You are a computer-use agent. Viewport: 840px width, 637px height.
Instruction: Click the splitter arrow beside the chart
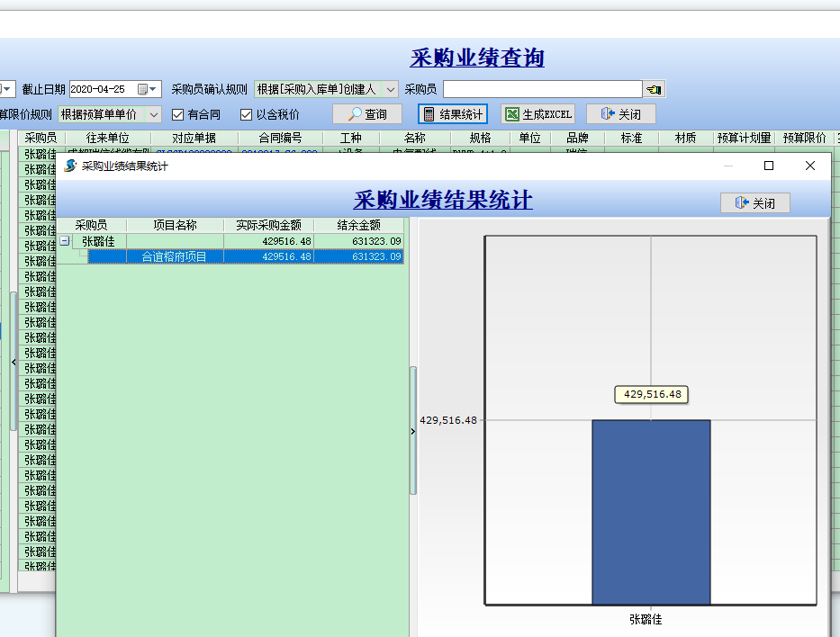click(x=413, y=432)
